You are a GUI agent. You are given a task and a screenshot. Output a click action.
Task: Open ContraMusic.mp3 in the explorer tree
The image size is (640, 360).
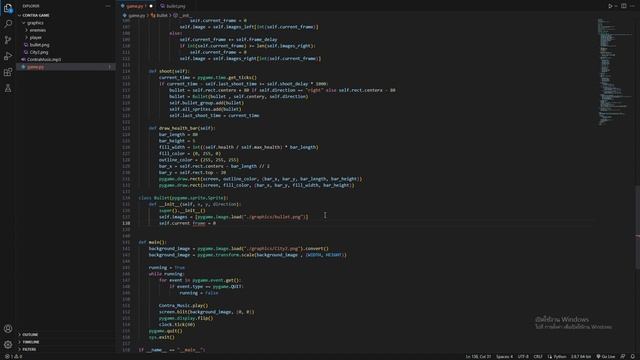pyautogui.click(x=44, y=60)
